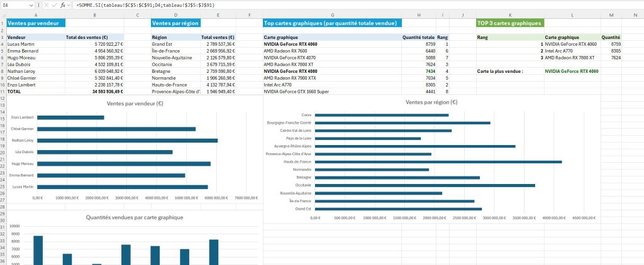
Task: Expand the chevron next to the fx button
Action: click(x=69, y=5)
